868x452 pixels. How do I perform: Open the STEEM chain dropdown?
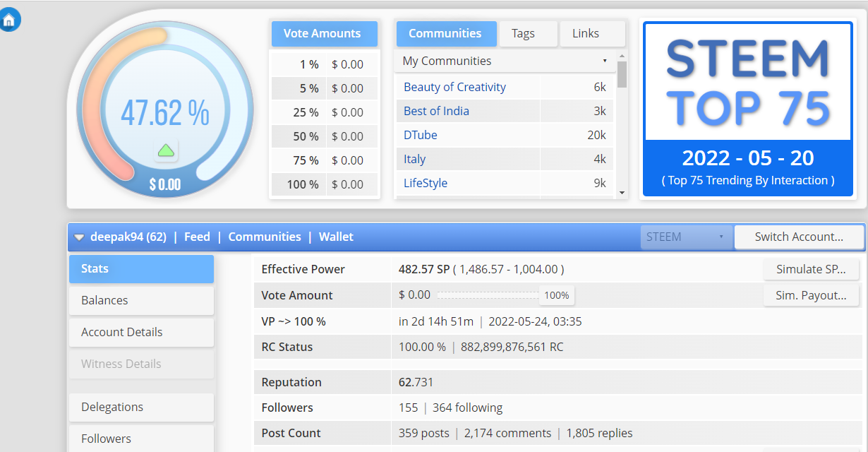click(x=685, y=237)
